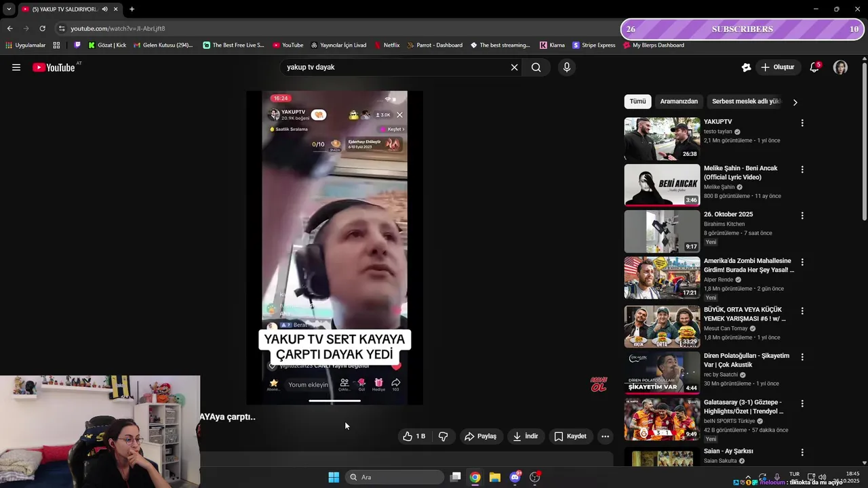Screen dimensions: 868x488
Task: Click the Oluştur create button
Action: point(777,67)
